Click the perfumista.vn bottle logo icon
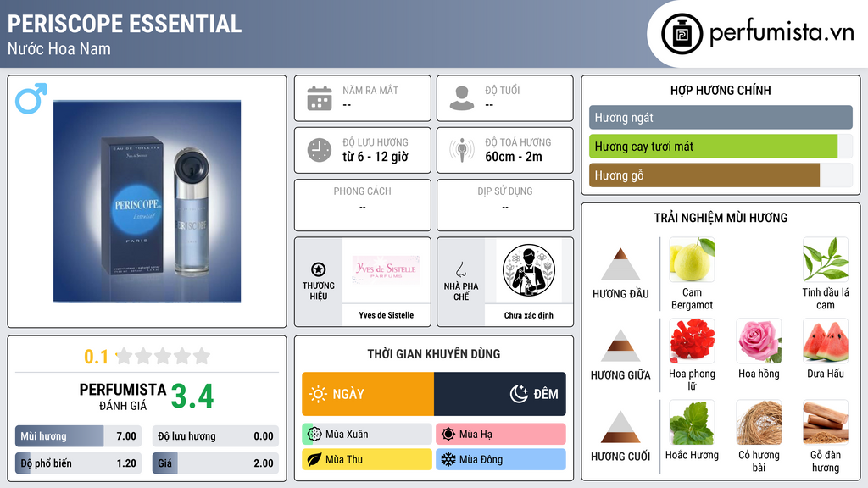The image size is (868, 488). (682, 34)
